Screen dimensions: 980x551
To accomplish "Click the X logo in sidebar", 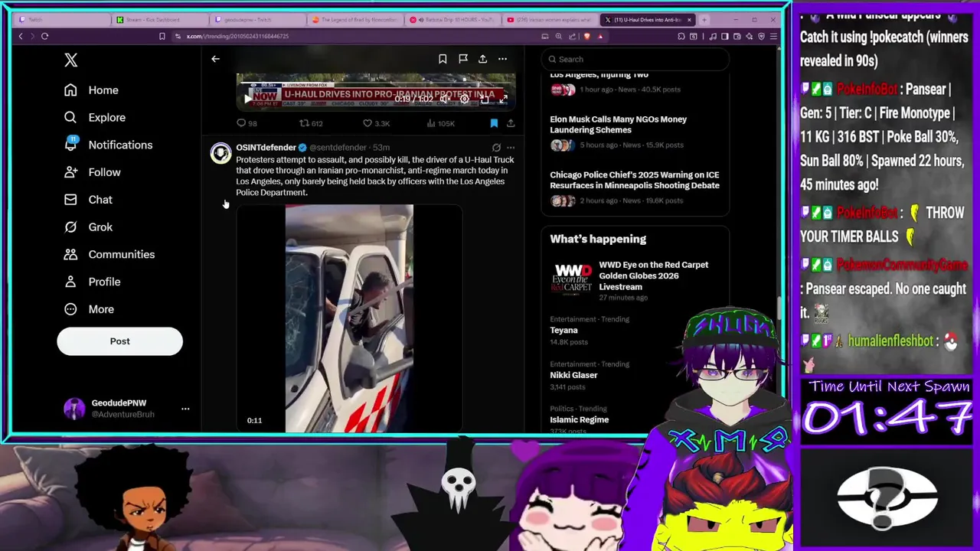I will click(70, 60).
